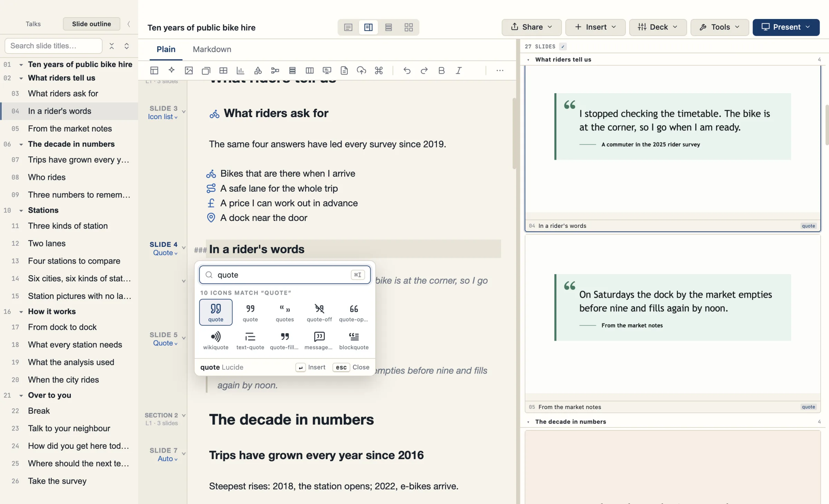Open the Insert dropdown
Image resolution: width=829 pixels, height=504 pixels.
(595, 27)
